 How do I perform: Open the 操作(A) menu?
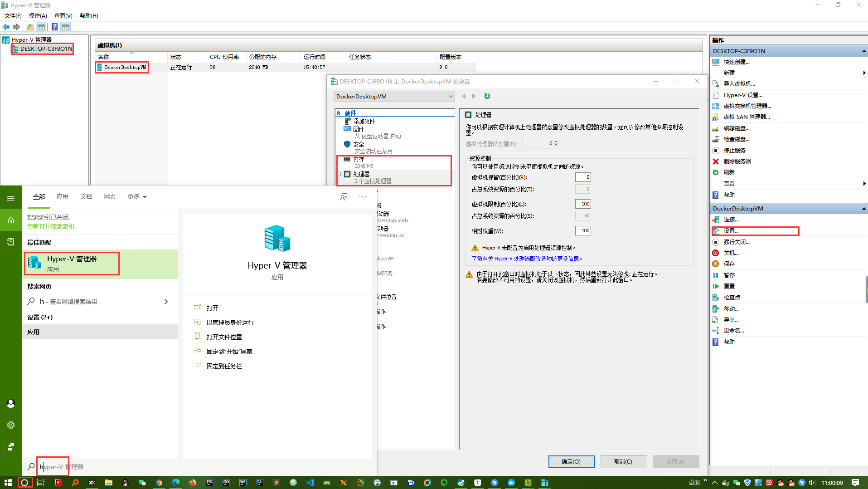[x=38, y=16]
